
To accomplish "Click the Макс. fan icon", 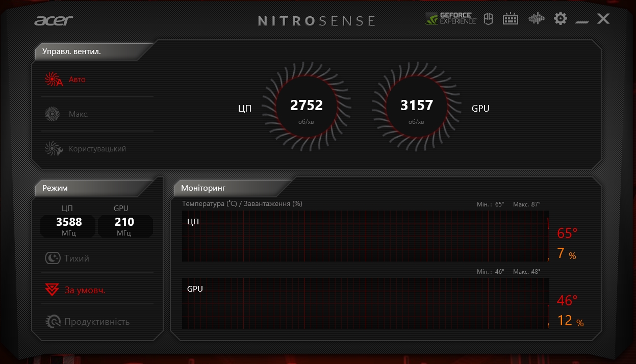I will tap(53, 114).
